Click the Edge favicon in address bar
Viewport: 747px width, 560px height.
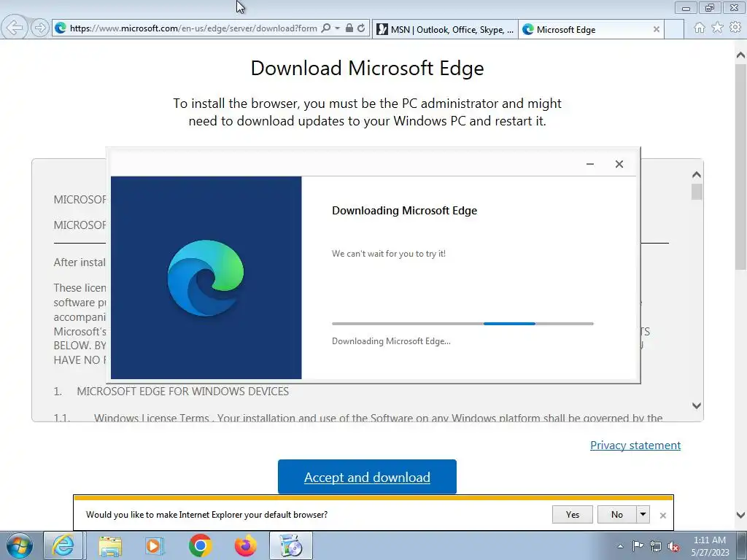pyautogui.click(x=61, y=28)
